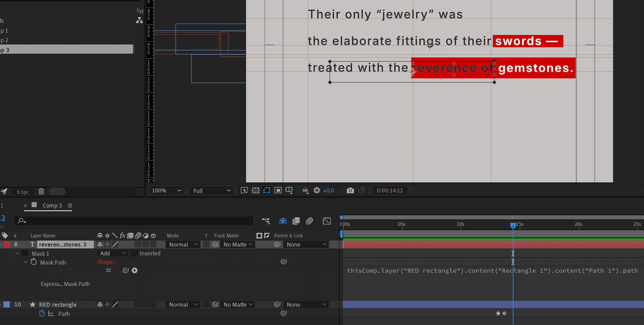Enable Frame Blending for the composition
The height and width of the screenshot is (325, 644).
[296, 221]
